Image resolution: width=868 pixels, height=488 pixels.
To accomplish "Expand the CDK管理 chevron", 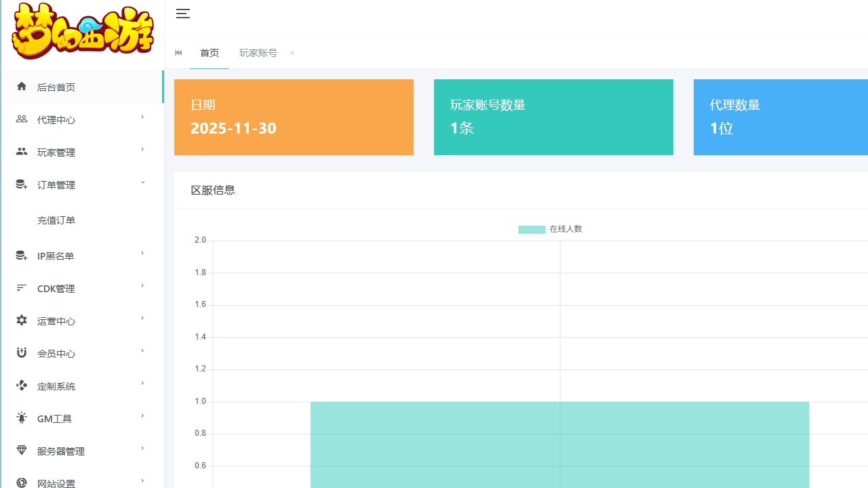I will (x=142, y=286).
